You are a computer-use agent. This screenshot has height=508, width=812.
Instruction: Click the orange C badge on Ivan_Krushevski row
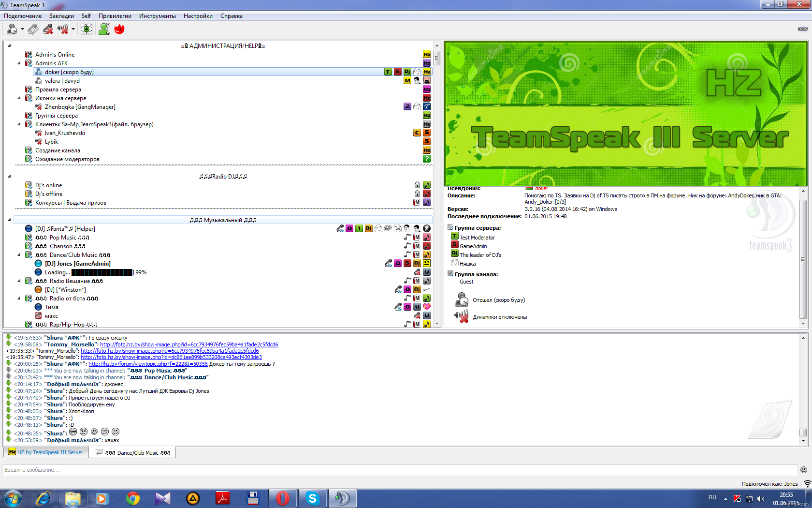[x=417, y=133]
